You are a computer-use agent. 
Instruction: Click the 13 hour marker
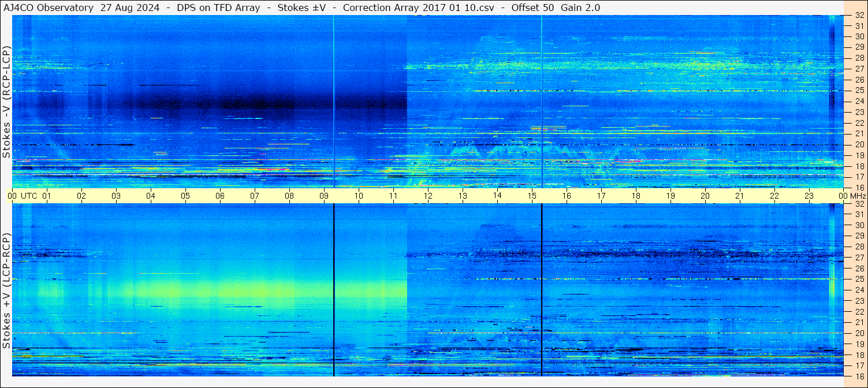(463, 196)
